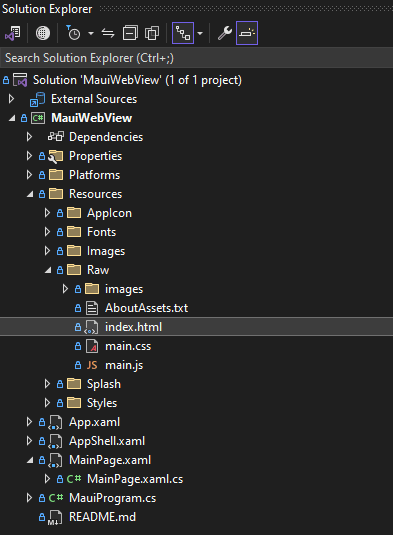
Task: Expand the Properties folder
Action: tap(29, 156)
